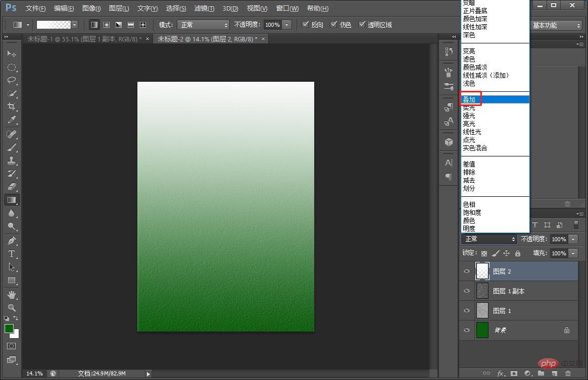Toggle the 仿色 dither checkbox
Viewport: 588px width, 380px height.
pyautogui.click(x=334, y=25)
